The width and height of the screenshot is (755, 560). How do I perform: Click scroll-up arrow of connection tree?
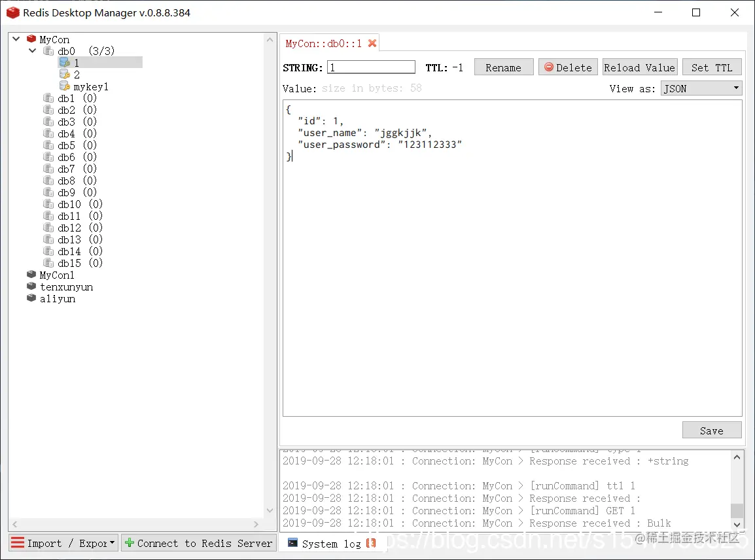coord(270,40)
